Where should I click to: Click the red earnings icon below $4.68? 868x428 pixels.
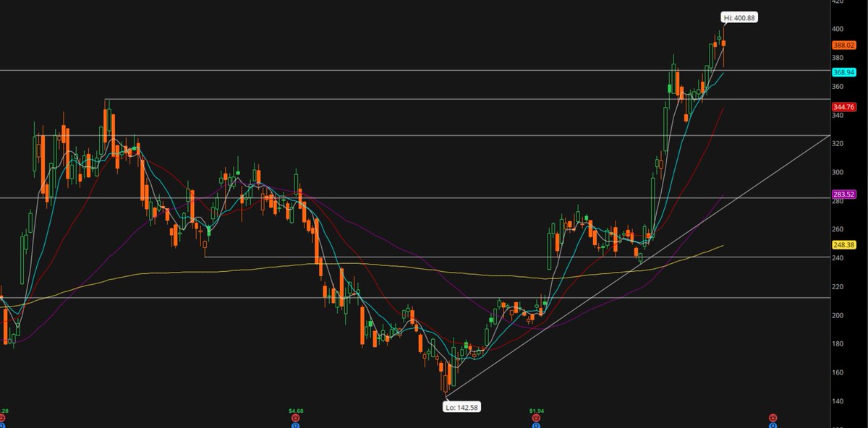click(295, 418)
